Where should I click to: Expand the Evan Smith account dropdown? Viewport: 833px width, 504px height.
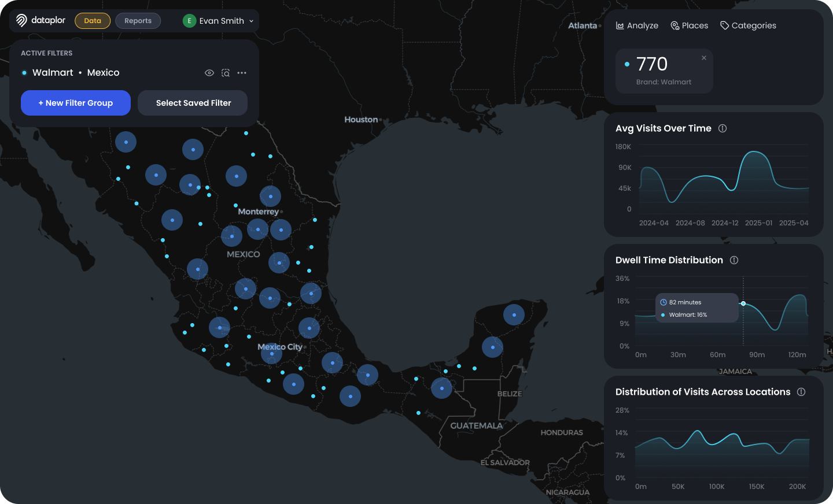[251, 21]
